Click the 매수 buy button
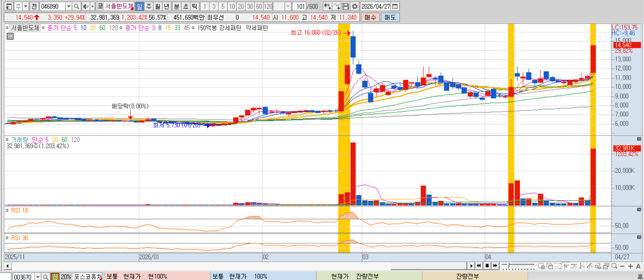The height and width of the screenshot is (280, 644). (370, 17)
